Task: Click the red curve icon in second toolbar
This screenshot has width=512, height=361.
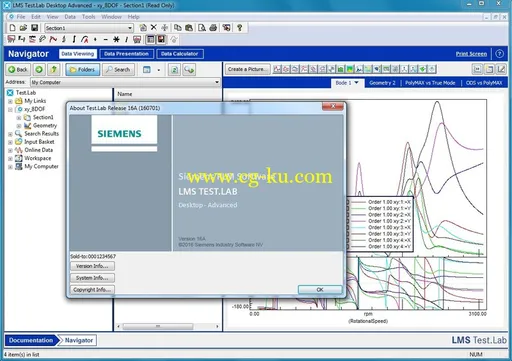Action: tap(53, 40)
